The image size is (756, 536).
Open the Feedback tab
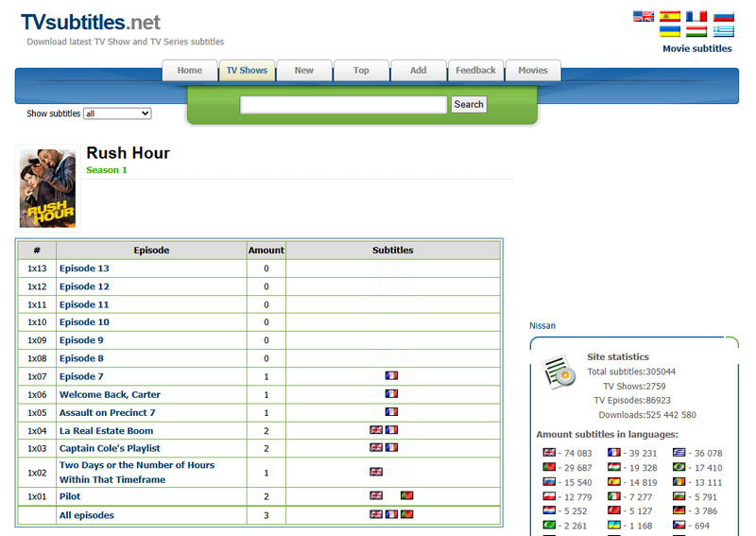pyautogui.click(x=476, y=71)
